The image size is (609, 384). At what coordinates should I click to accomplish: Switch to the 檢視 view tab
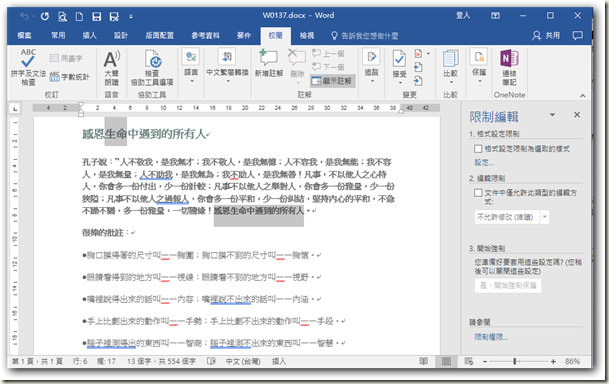pos(306,36)
